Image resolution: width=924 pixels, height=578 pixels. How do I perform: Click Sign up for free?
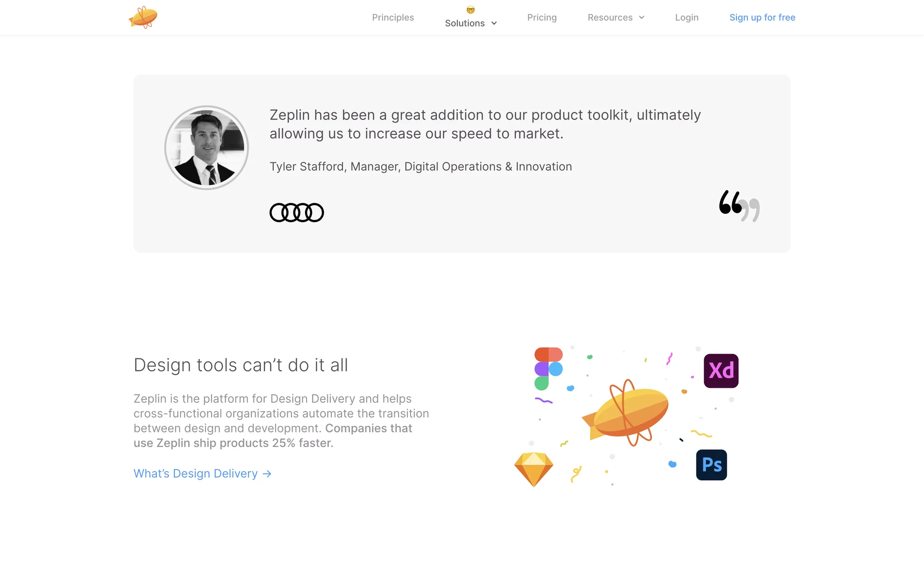point(762,17)
